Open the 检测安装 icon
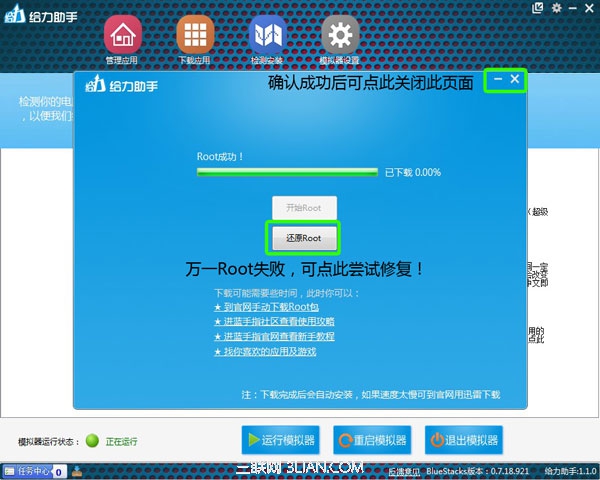This screenshot has height=480, width=600. [x=267, y=39]
